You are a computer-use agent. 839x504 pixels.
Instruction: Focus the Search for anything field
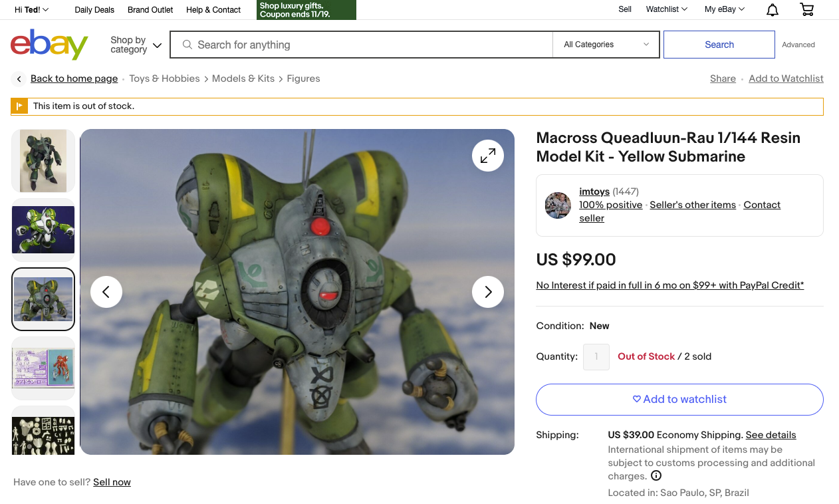pyautogui.click(x=362, y=45)
